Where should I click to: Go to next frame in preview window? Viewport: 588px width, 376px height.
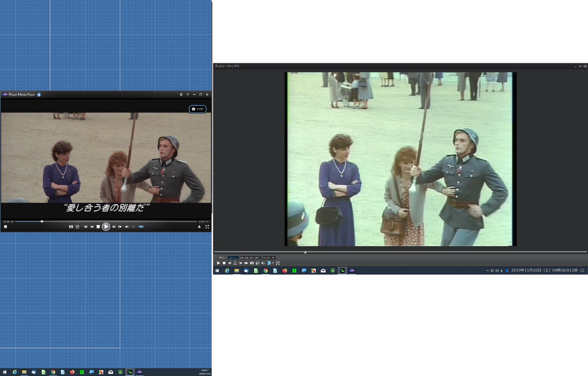(241, 263)
